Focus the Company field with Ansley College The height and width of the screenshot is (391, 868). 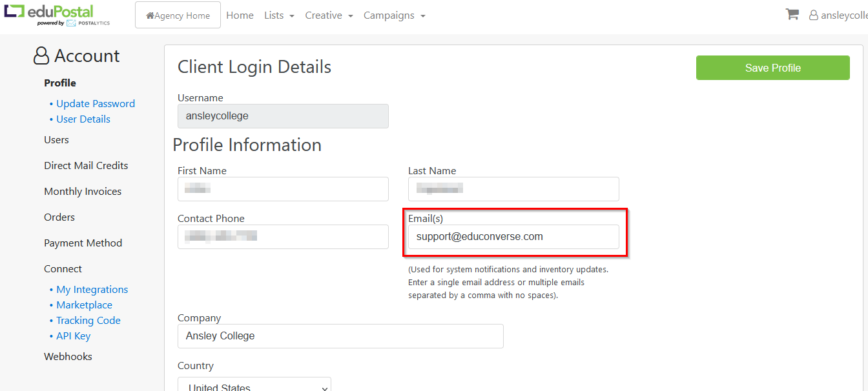340,336
